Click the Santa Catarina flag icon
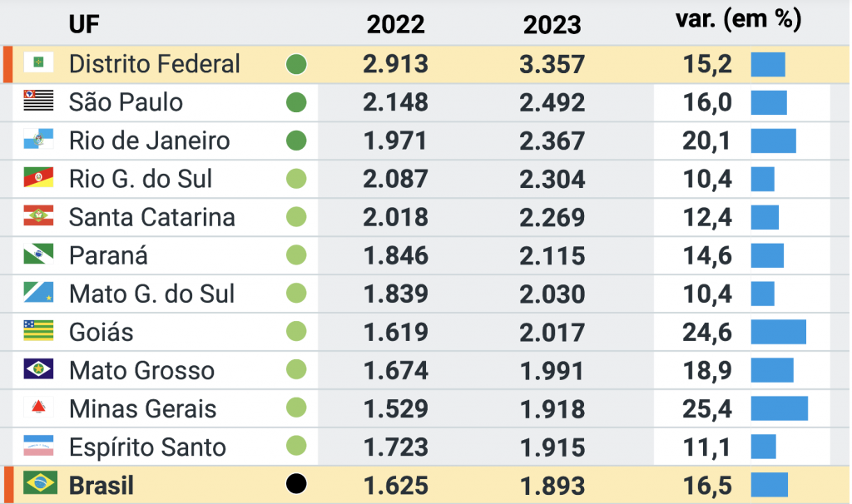852x504 pixels. tap(38, 216)
